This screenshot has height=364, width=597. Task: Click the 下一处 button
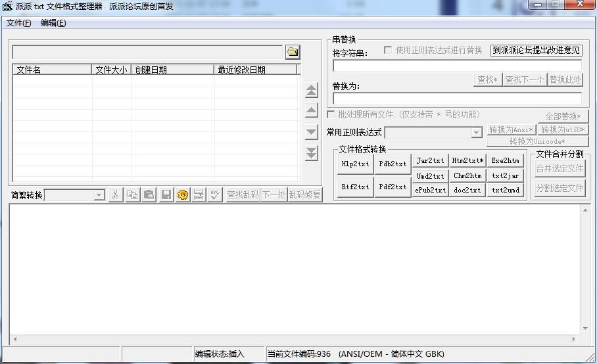[x=274, y=194]
